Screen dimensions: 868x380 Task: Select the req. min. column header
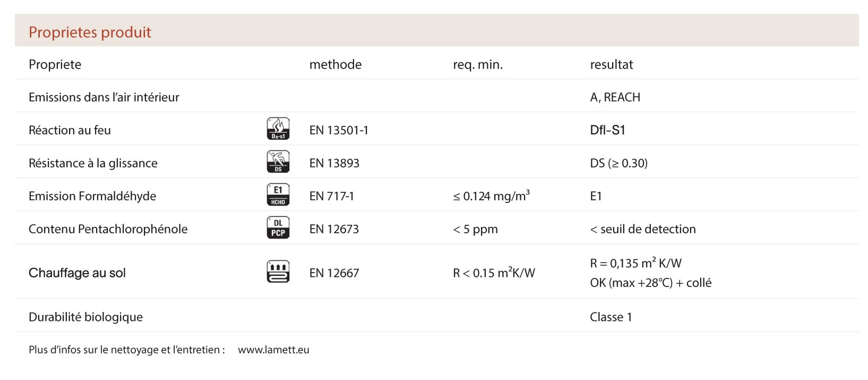click(x=477, y=65)
